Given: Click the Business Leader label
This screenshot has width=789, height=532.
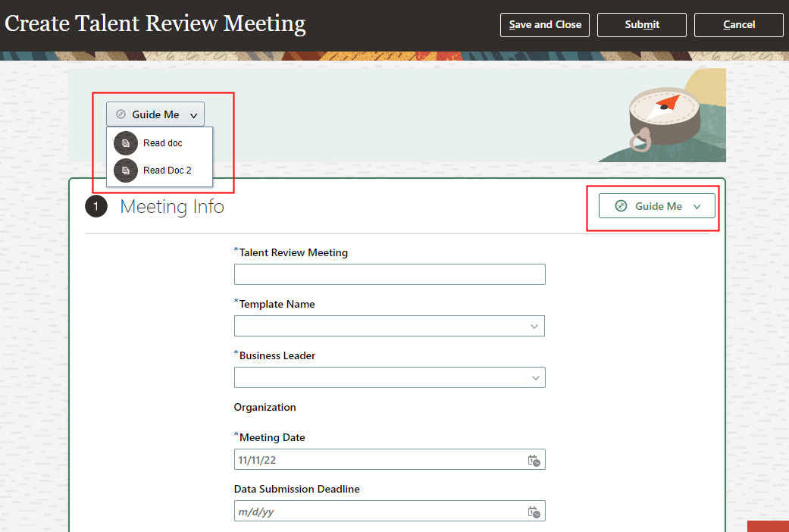Looking at the screenshot, I should (277, 355).
